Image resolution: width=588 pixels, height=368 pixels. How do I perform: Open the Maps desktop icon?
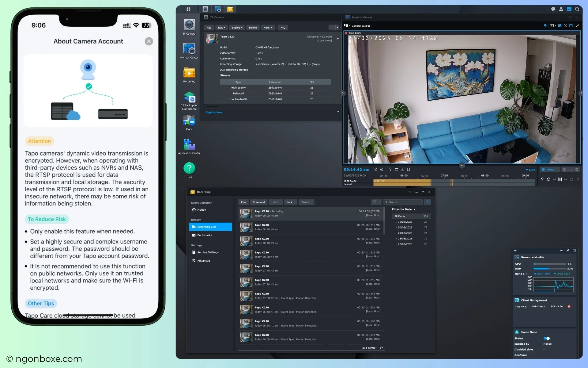click(189, 123)
